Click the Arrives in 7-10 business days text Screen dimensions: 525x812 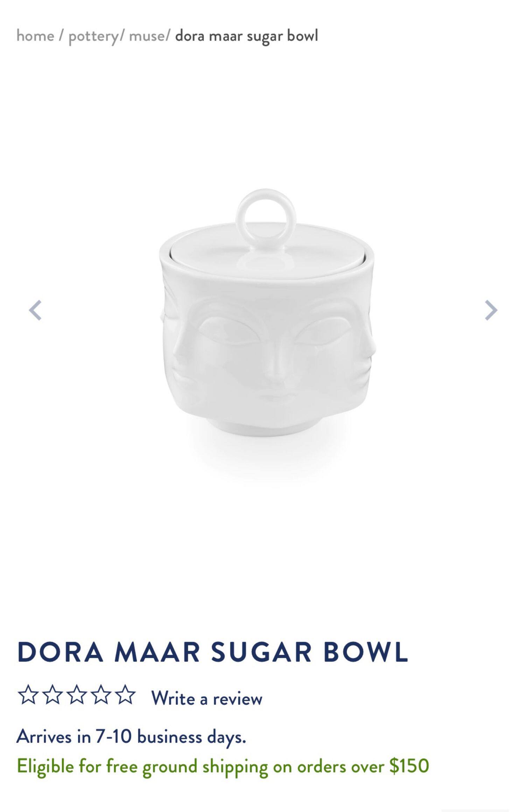[131, 736]
